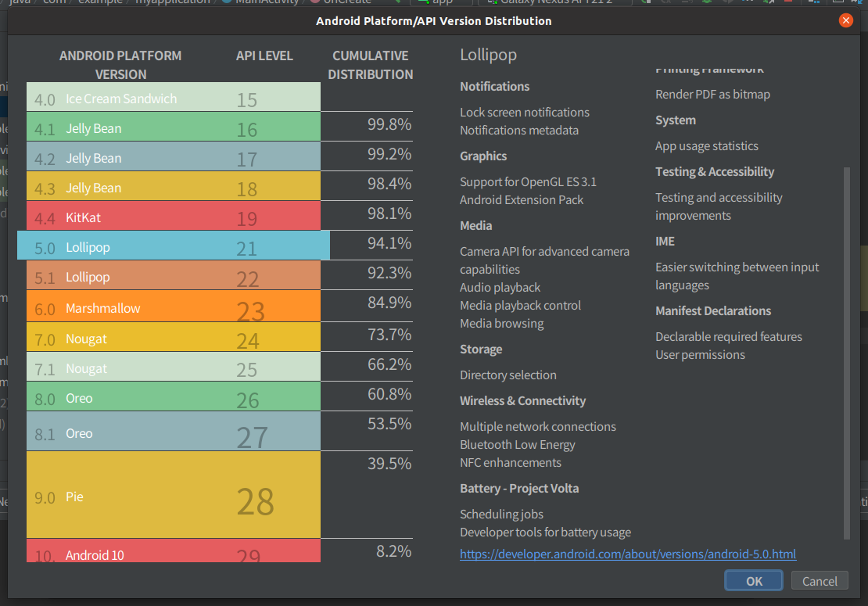Click the 98.4% distribution value

[389, 184]
